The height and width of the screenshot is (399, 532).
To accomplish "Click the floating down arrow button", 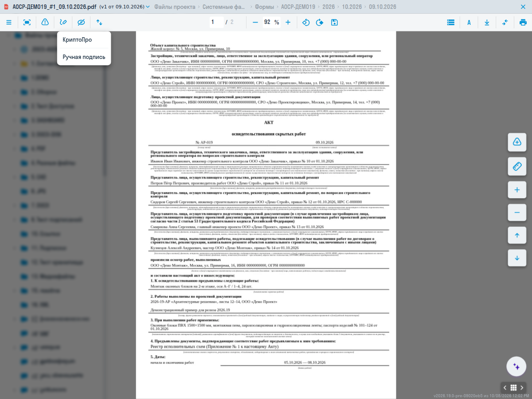I will 517,258.
